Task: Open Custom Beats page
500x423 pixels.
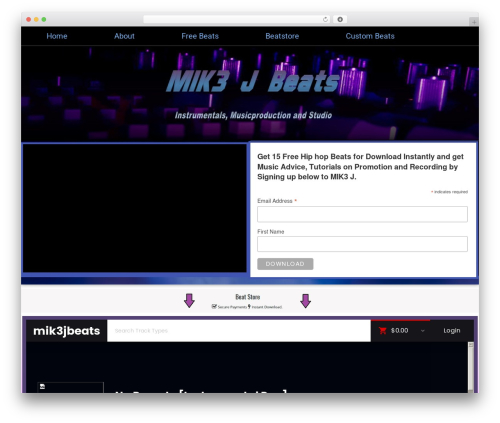Action: point(370,36)
